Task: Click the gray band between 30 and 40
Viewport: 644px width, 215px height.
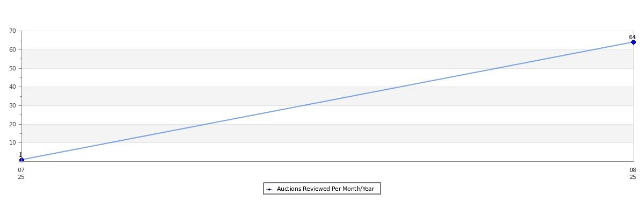Action: (327, 96)
